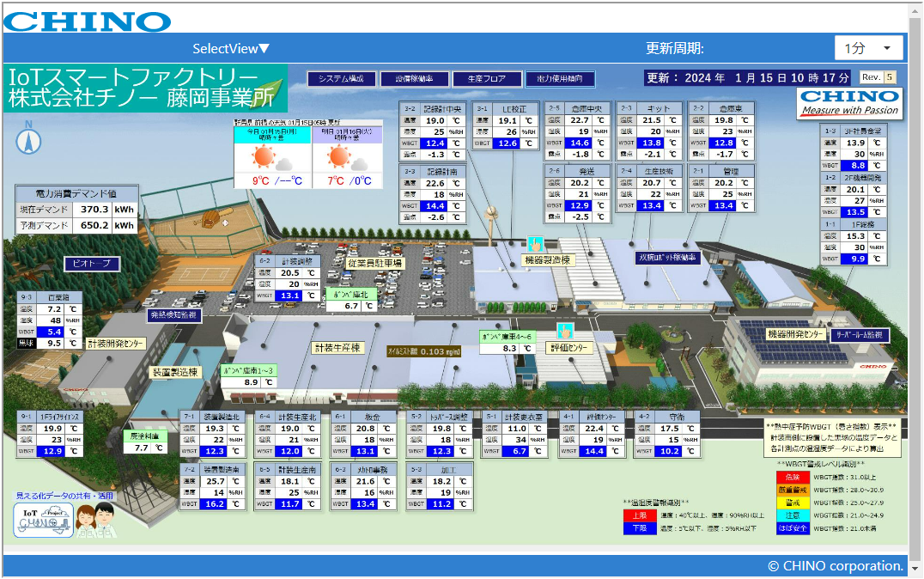This screenshot has height=579, width=924.
Task: Switch to the 電力使用傾向 view
Action: click(x=560, y=79)
